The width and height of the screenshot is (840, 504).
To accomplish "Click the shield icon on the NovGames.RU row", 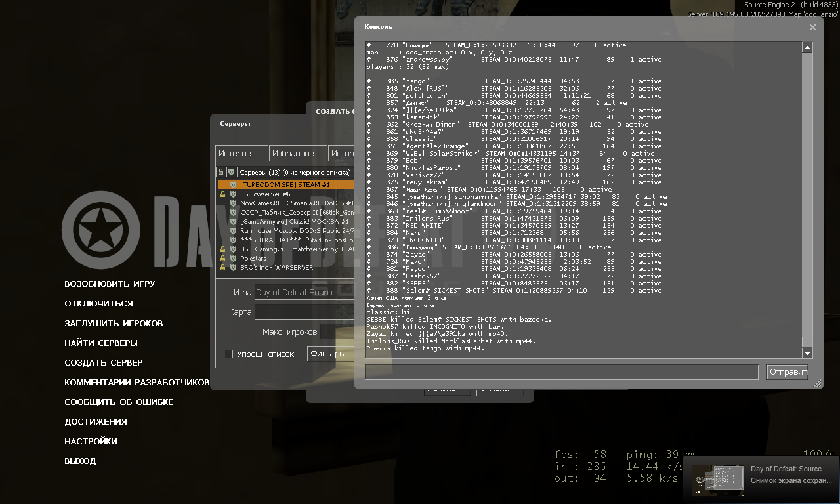I will click(233, 203).
